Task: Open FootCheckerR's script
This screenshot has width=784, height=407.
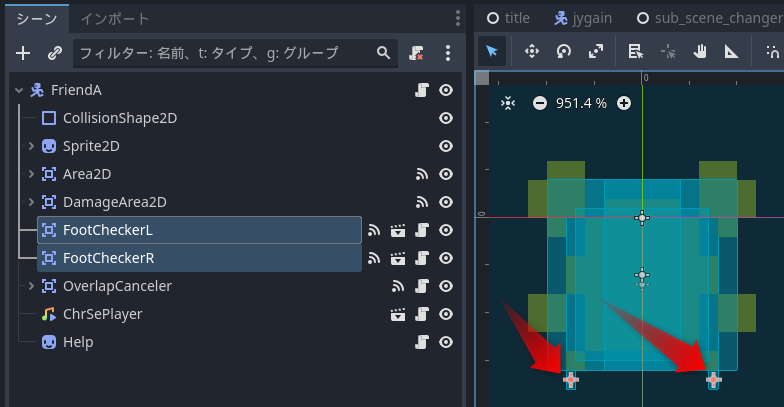Action: [422, 258]
